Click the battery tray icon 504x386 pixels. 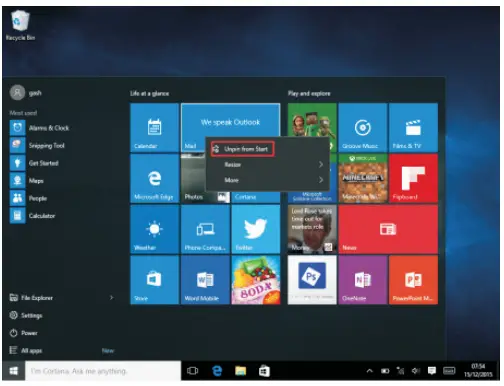tap(385, 371)
